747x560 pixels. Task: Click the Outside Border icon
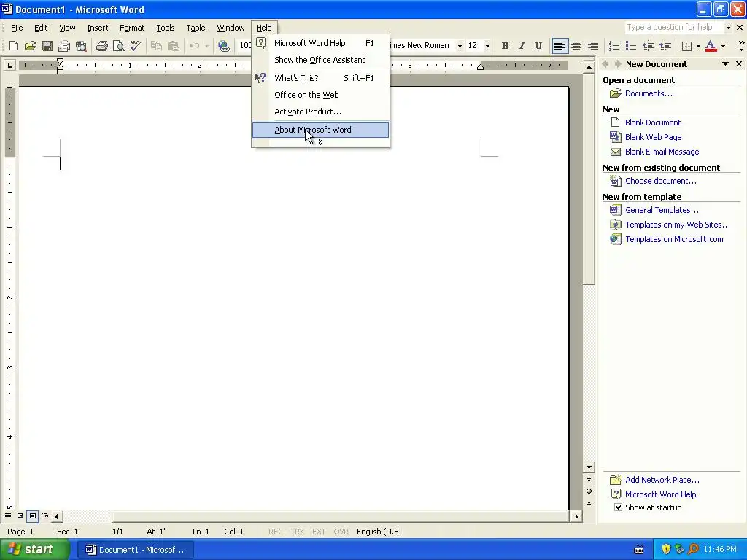point(686,46)
